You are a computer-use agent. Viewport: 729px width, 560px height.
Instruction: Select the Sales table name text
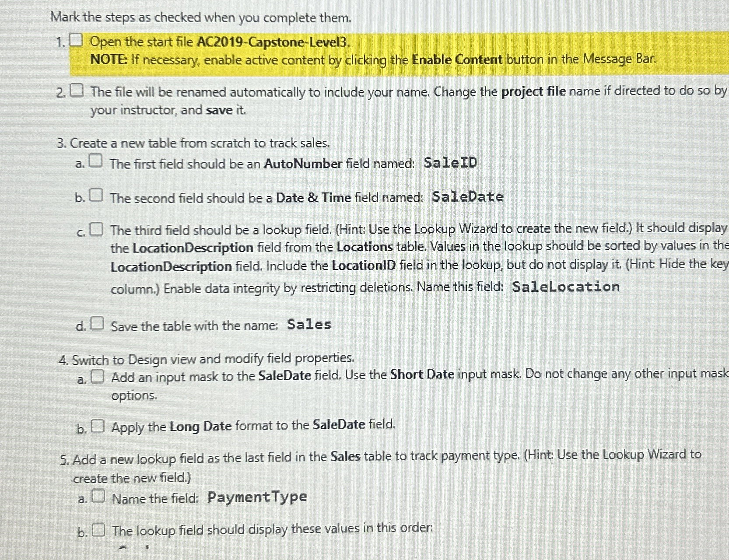(308, 324)
